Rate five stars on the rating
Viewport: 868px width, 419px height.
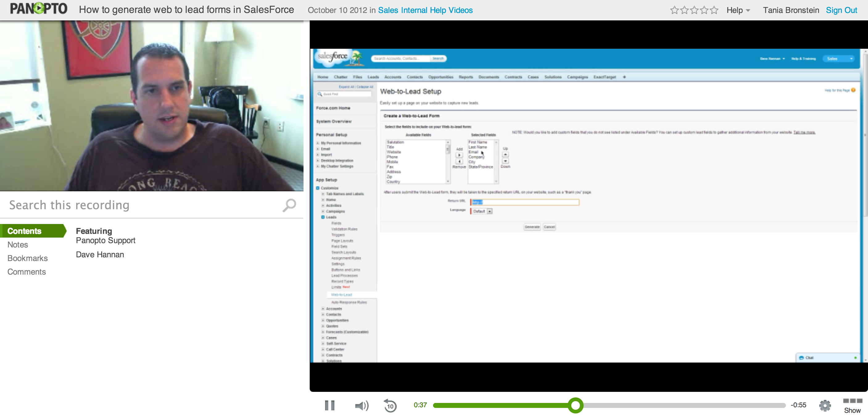(714, 10)
